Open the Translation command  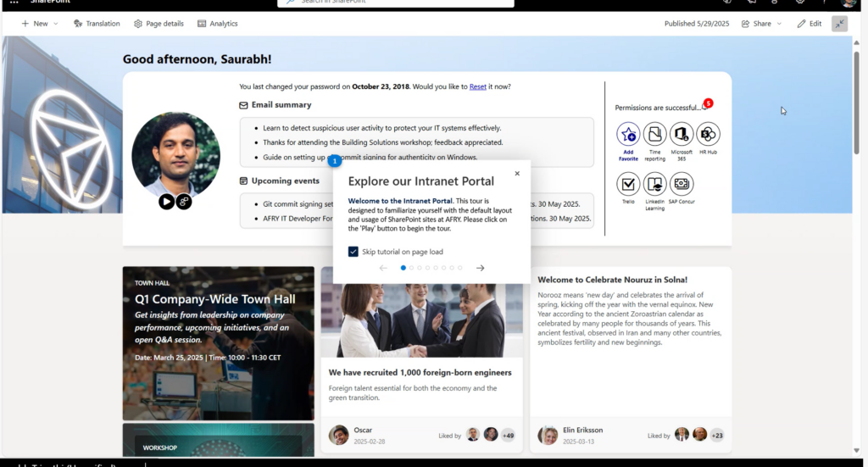click(97, 24)
